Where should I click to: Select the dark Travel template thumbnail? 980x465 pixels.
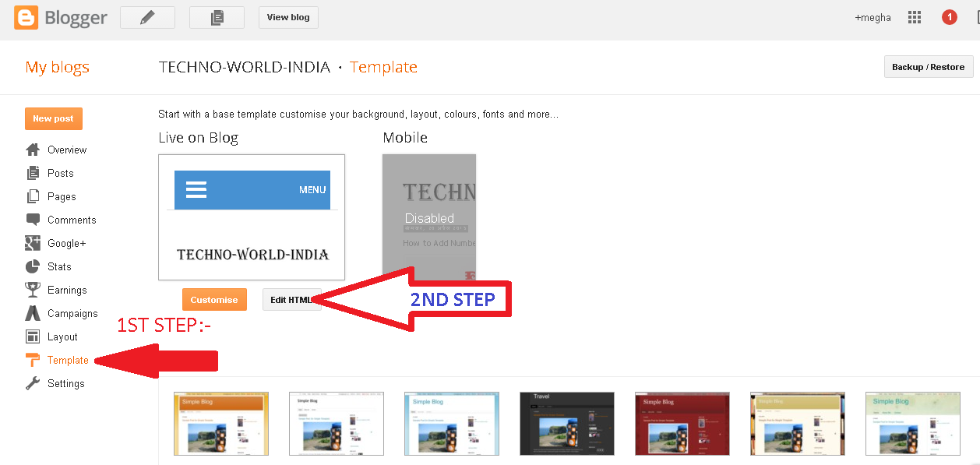pyautogui.click(x=567, y=424)
